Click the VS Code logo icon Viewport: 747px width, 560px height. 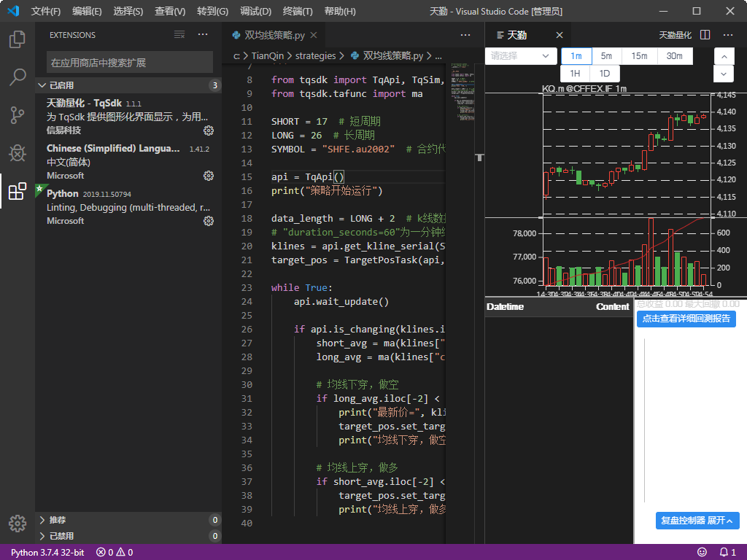click(x=13, y=10)
